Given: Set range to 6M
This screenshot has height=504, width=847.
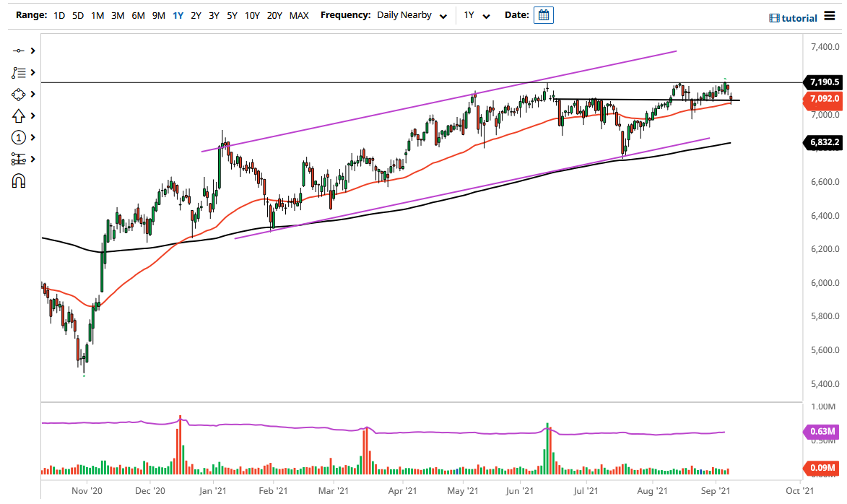Looking at the screenshot, I should point(139,16).
